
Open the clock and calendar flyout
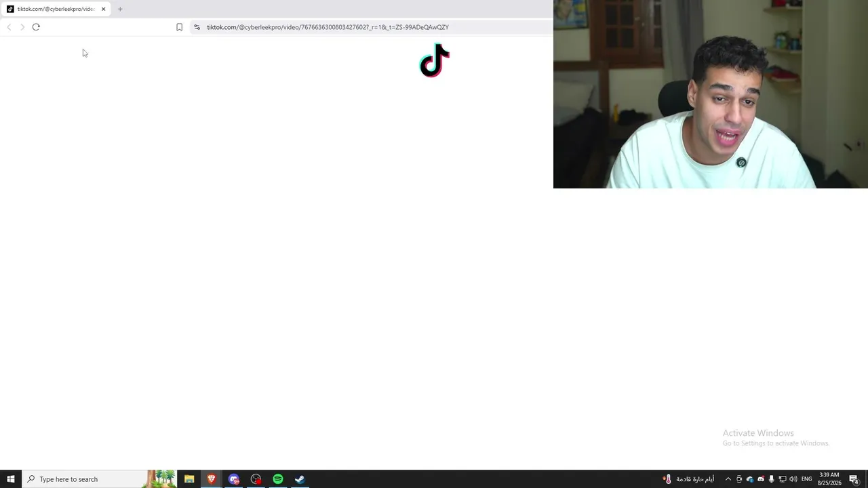829,479
